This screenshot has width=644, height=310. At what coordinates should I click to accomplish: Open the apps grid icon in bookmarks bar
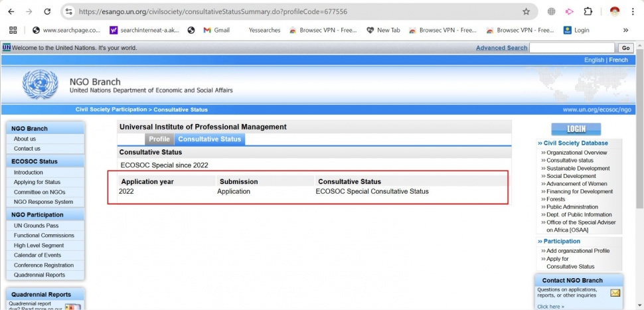(13, 30)
